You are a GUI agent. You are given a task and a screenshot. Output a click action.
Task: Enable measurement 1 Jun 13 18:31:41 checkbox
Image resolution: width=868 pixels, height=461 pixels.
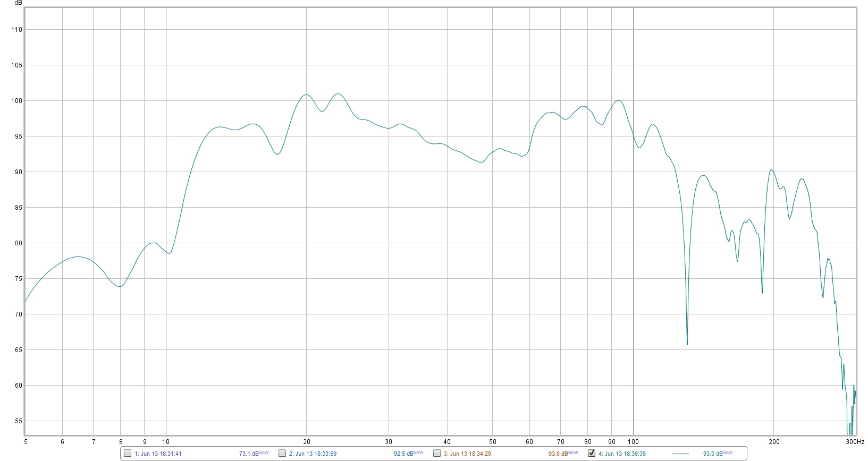point(128,453)
